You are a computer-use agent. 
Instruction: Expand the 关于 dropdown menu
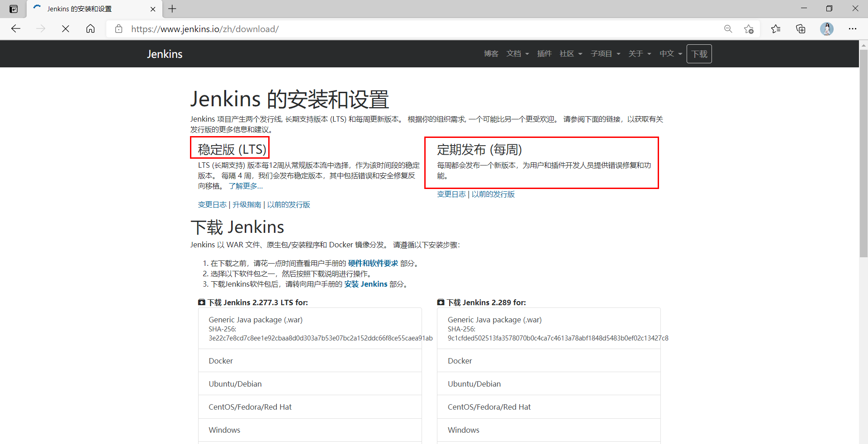[640, 53]
